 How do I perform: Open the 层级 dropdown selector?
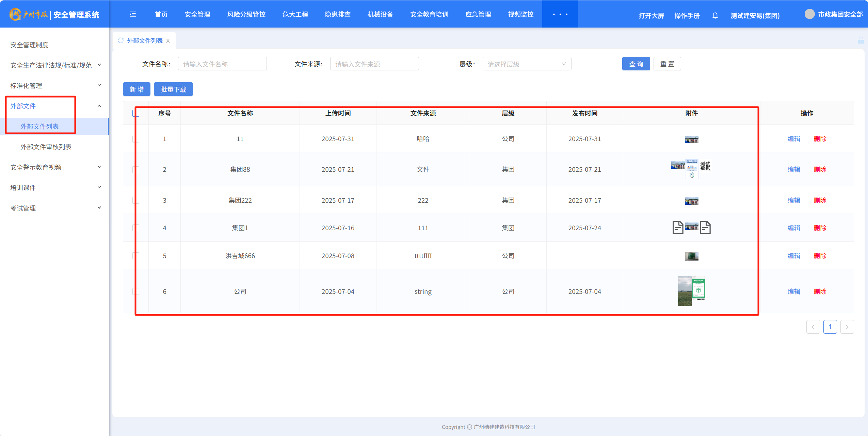pos(526,64)
